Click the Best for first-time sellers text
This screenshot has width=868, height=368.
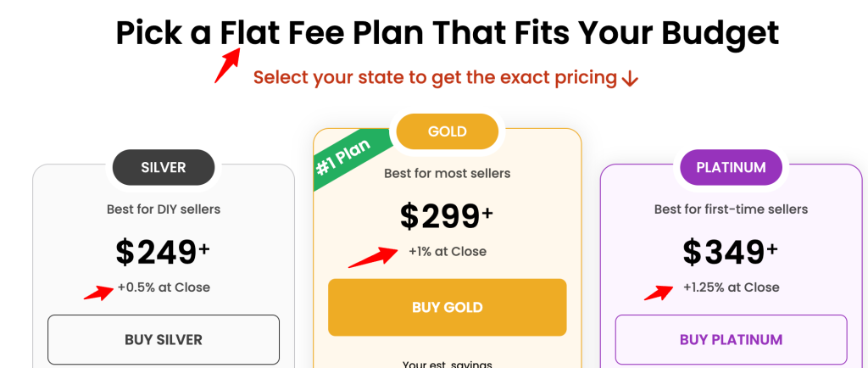(731, 209)
